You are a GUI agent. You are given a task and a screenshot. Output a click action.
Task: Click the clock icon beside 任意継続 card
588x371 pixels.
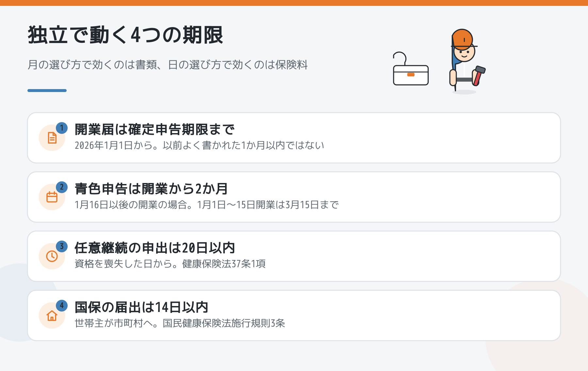[x=52, y=256]
